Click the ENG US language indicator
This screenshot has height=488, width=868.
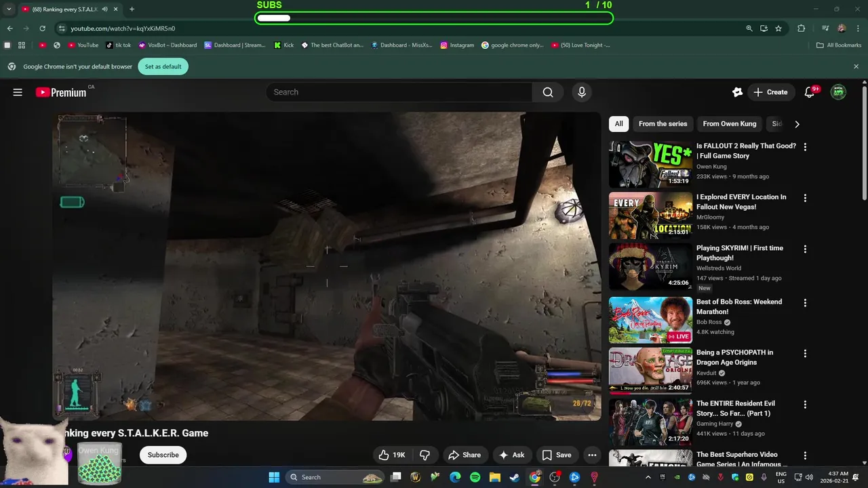tap(781, 477)
